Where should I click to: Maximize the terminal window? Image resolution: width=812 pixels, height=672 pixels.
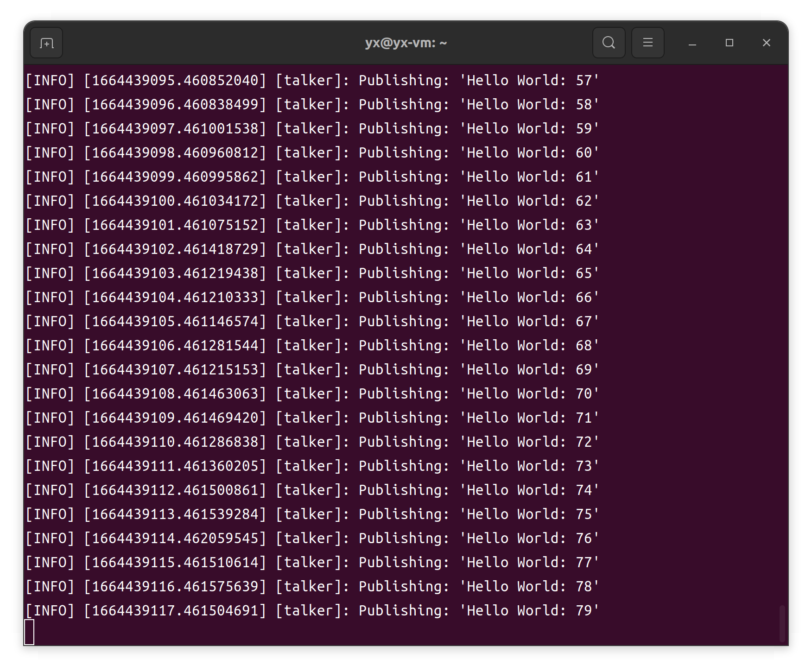729,43
